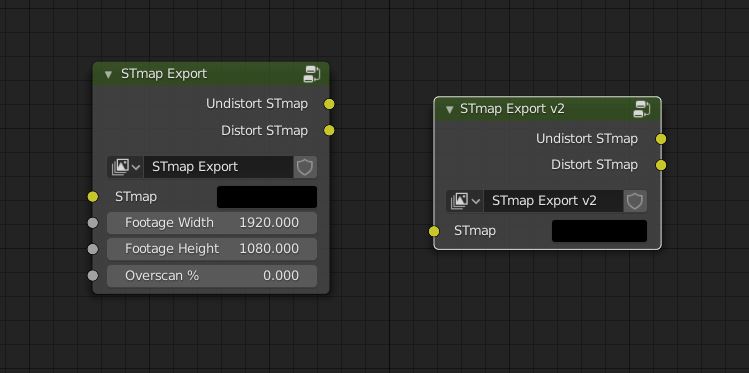Collapse the STmap Export node
The width and height of the screenshot is (749, 373).
point(108,75)
